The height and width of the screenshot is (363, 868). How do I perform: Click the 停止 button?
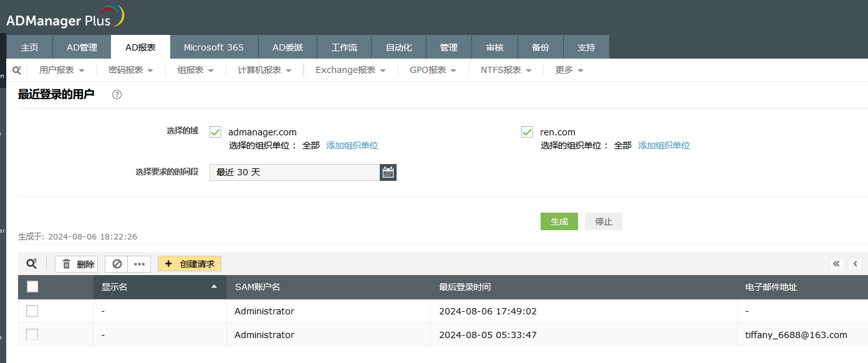click(x=604, y=221)
